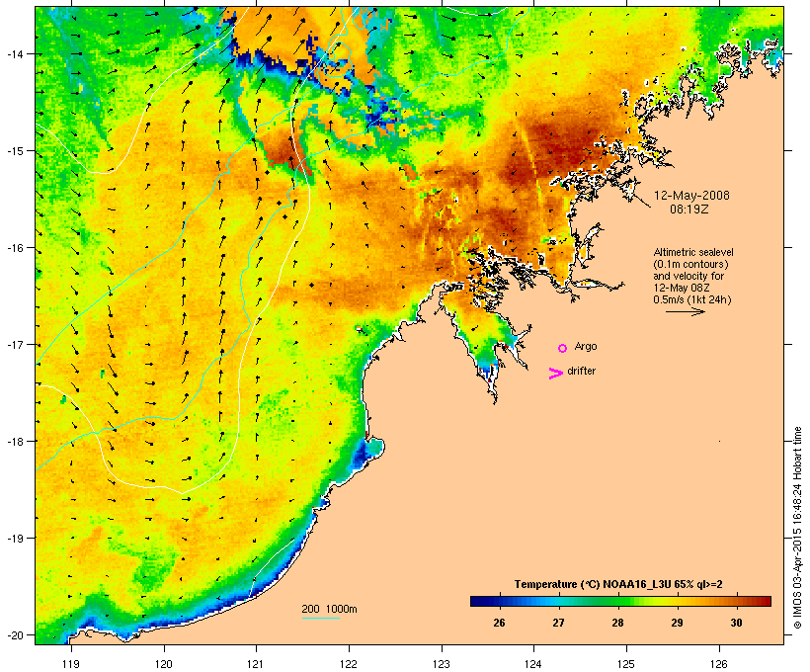Click the '-19' latitude axis label
This screenshot has width=810, height=672.
pyautogui.click(x=14, y=539)
